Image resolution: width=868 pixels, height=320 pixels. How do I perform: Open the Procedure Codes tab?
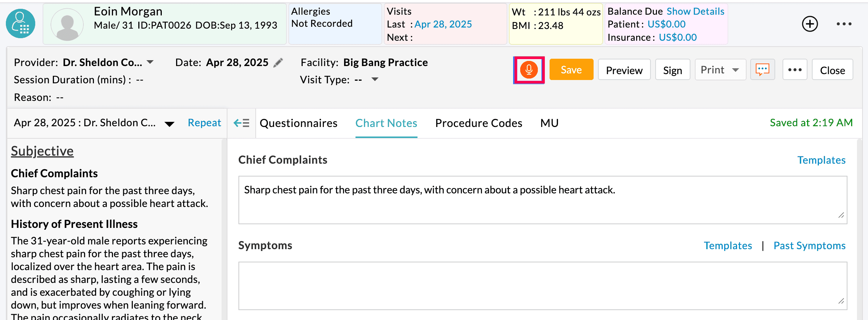(x=478, y=123)
